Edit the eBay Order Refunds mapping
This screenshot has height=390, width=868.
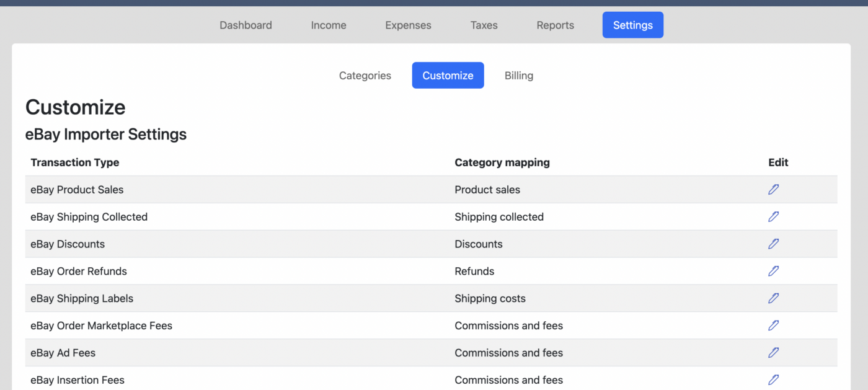point(773,271)
